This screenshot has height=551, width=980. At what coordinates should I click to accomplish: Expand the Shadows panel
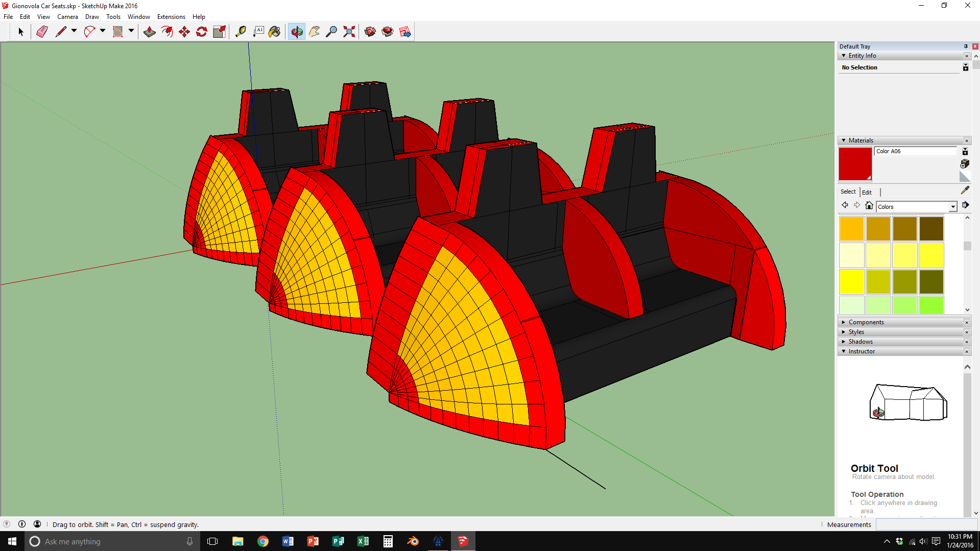pos(861,342)
